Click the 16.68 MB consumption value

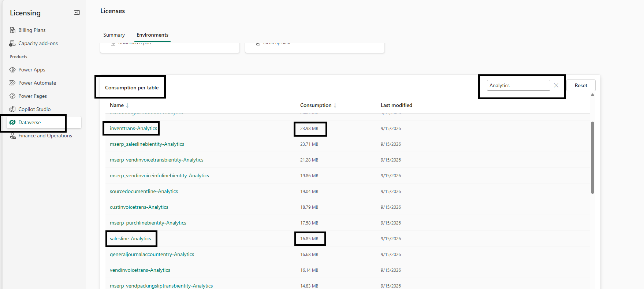pos(309,255)
